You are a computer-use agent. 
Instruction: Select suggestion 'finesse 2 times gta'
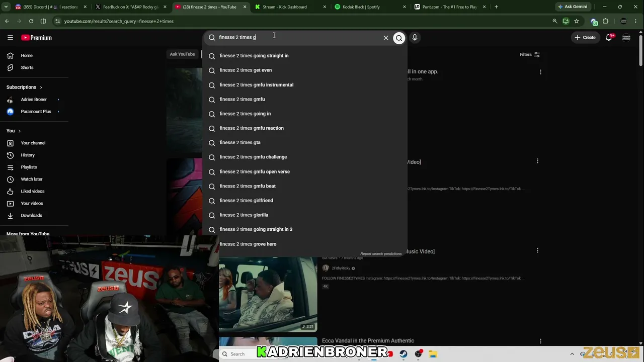305,143
